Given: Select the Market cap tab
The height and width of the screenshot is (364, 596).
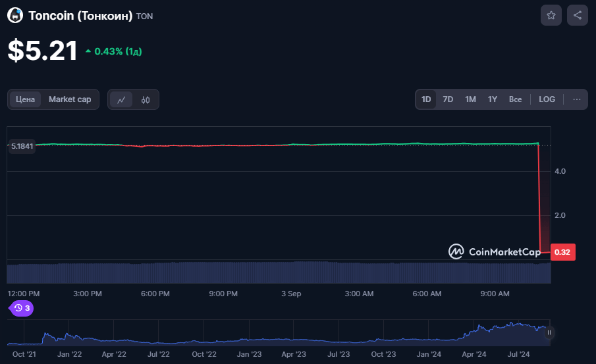Looking at the screenshot, I should coord(70,99).
